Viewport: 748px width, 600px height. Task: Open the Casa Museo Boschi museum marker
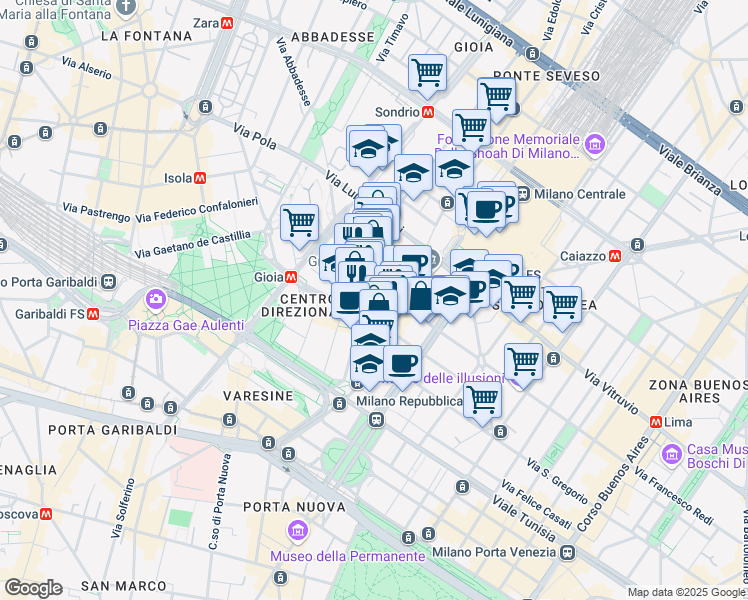(x=672, y=454)
